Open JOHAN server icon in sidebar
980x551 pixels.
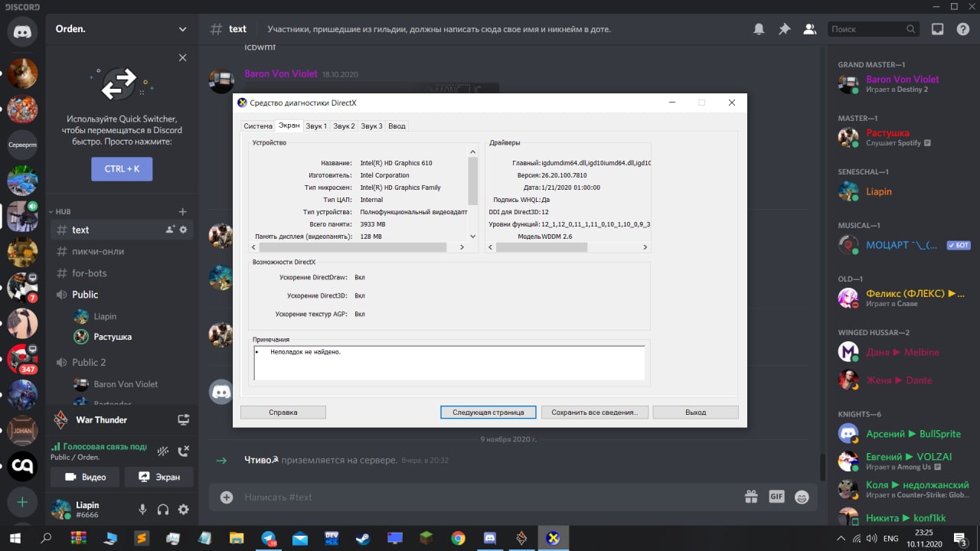(x=22, y=430)
